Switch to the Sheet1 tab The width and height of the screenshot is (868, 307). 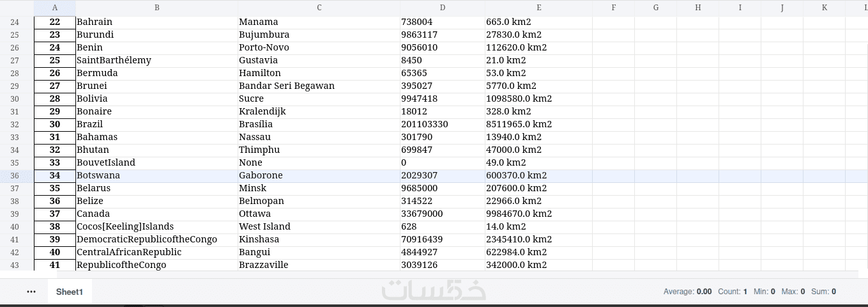[x=70, y=292]
